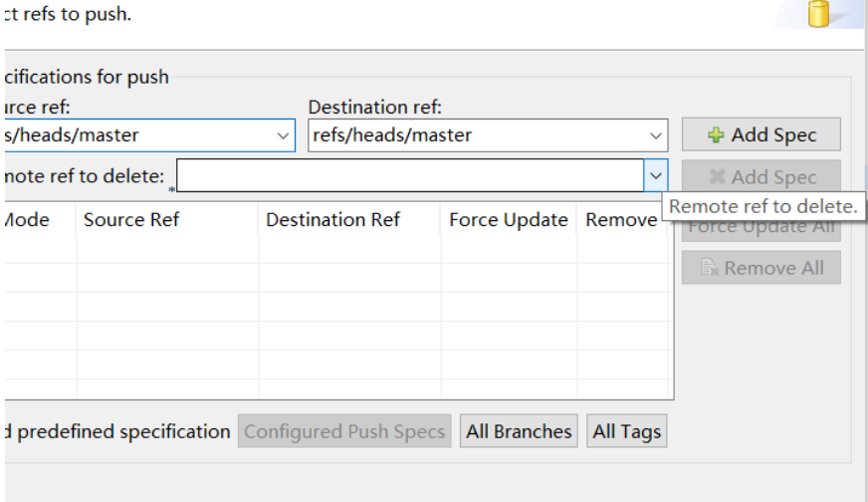The width and height of the screenshot is (868, 502).
Task: Click the Remove column header
Action: click(620, 220)
